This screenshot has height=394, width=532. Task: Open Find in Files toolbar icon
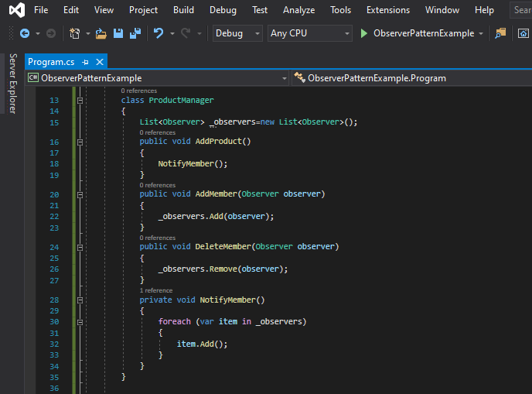pos(500,33)
